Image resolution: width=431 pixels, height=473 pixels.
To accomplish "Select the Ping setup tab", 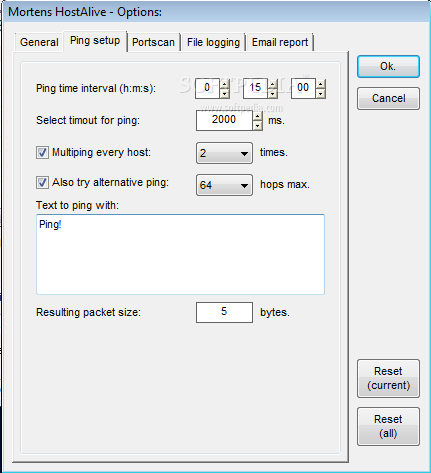I will pos(95,41).
